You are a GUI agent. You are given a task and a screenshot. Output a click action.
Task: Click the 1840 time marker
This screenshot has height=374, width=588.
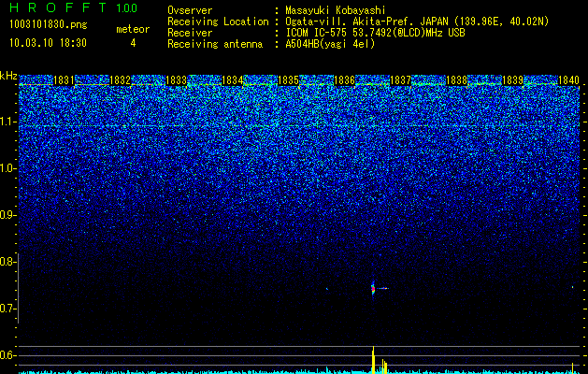point(569,80)
